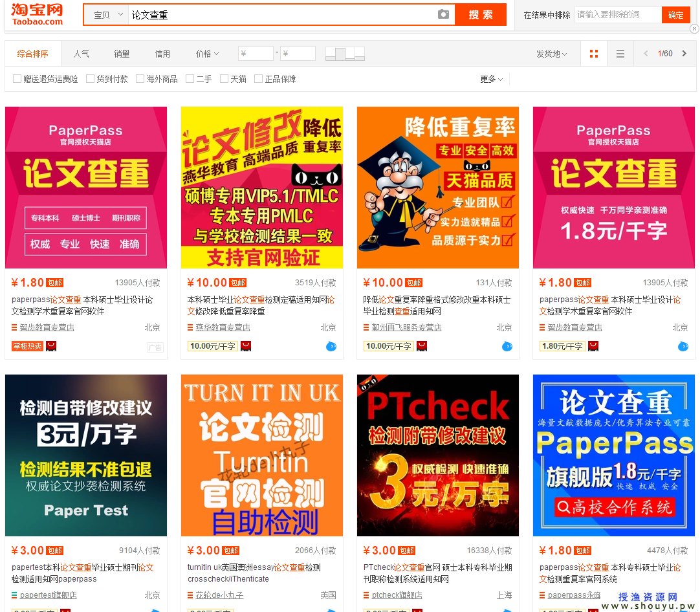Check 赠送退货运费险 filter checkbox
This screenshot has height=612, width=700.
coord(17,78)
